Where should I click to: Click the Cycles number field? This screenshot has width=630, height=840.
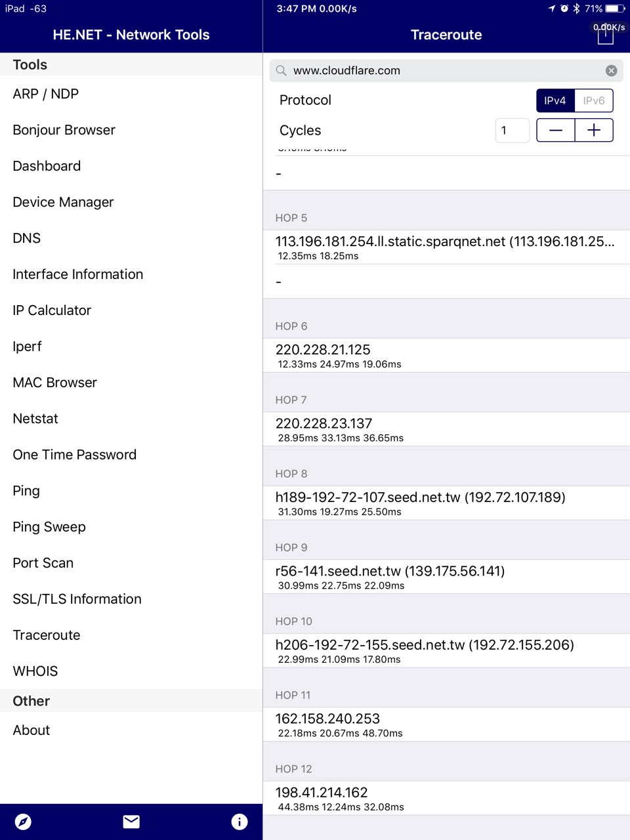tap(512, 130)
